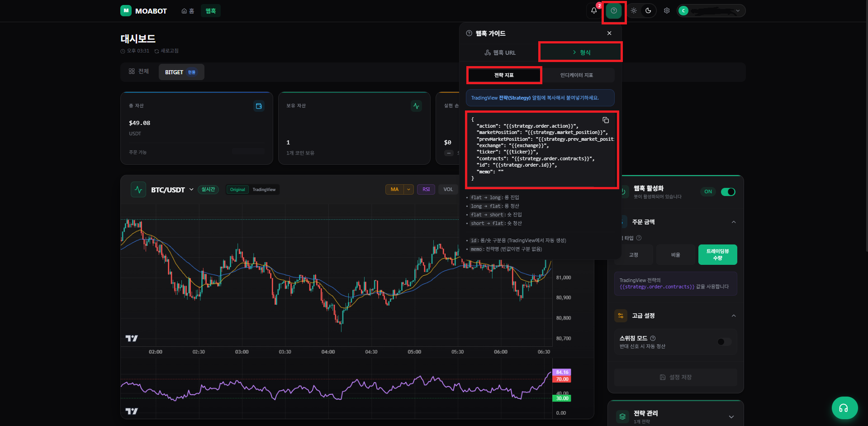Click help icon next to 스위칭 모드
The image size is (868, 426).
pos(653,338)
